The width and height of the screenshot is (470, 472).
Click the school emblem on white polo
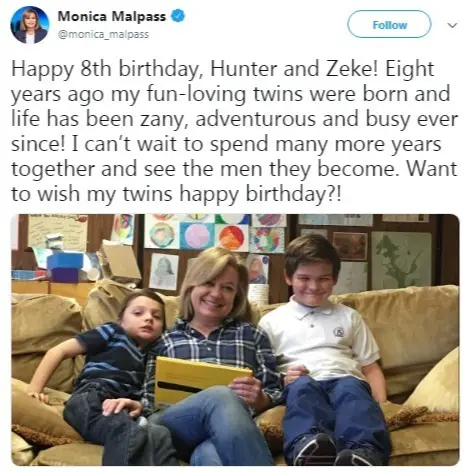tap(339, 332)
